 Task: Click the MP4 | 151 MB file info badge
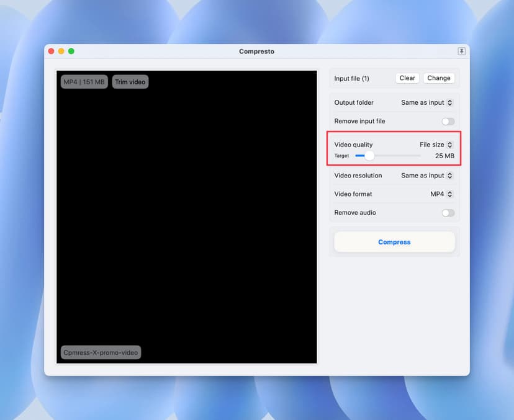coord(83,81)
